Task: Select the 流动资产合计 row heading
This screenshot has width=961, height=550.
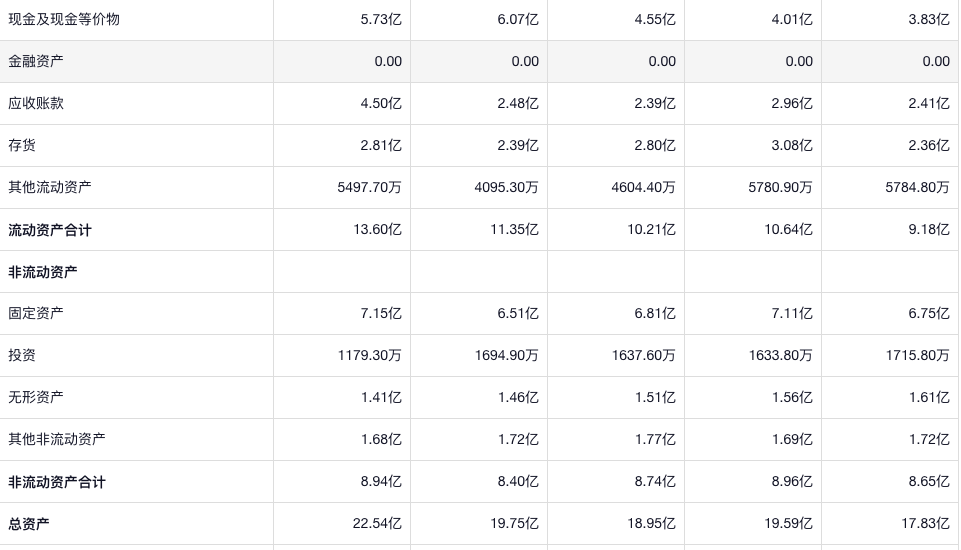Action: [x=50, y=230]
